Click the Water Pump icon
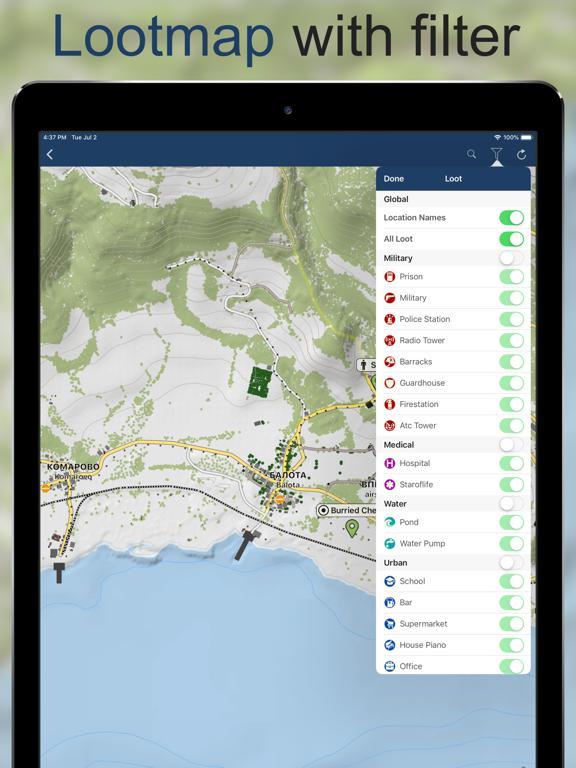 pyautogui.click(x=389, y=544)
